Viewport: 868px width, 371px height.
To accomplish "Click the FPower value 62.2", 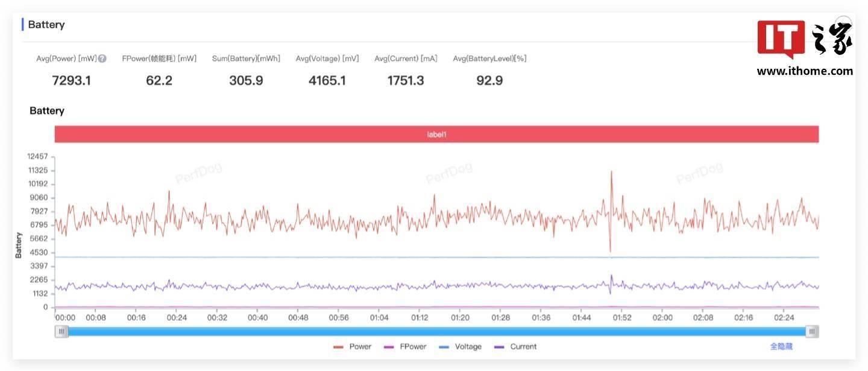I will click(x=159, y=80).
